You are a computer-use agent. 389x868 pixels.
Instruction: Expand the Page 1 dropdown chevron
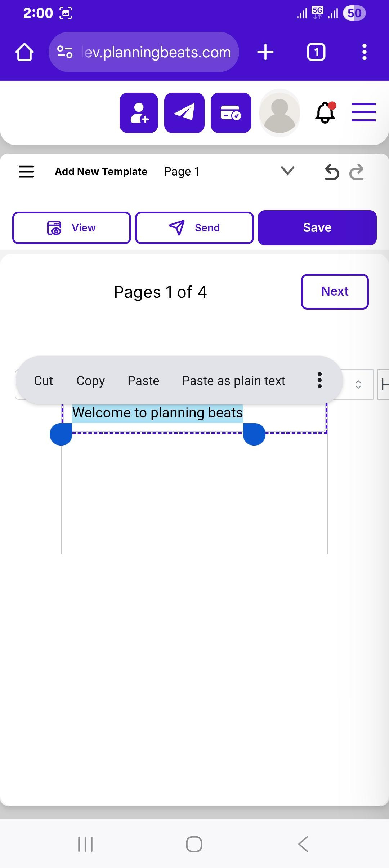(x=287, y=170)
